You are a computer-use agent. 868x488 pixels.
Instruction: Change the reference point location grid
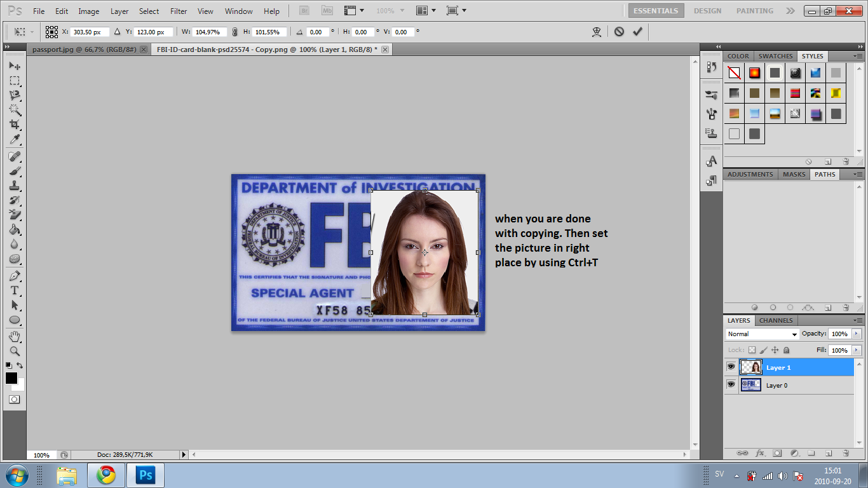51,31
